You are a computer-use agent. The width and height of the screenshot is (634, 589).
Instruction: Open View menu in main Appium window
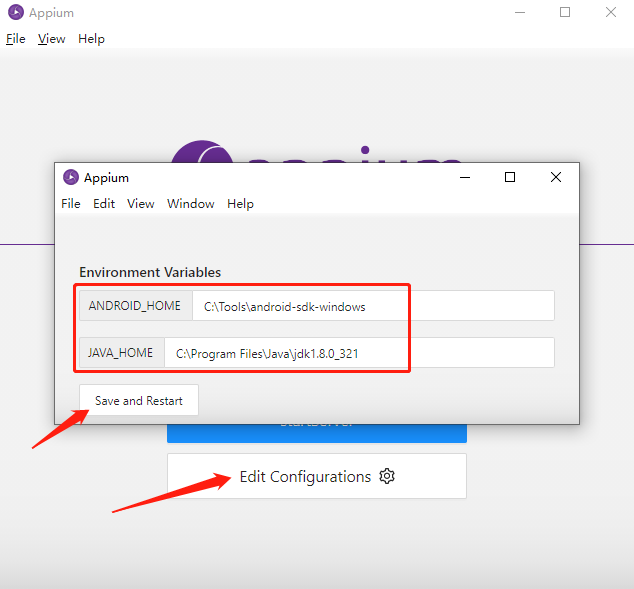51,39
